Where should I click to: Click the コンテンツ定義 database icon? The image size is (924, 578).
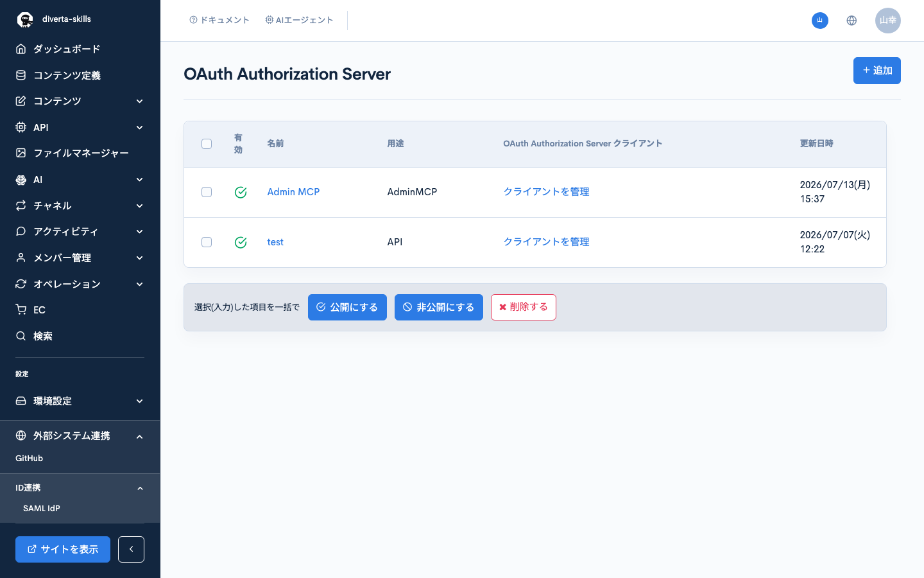[x=21, y=75]
